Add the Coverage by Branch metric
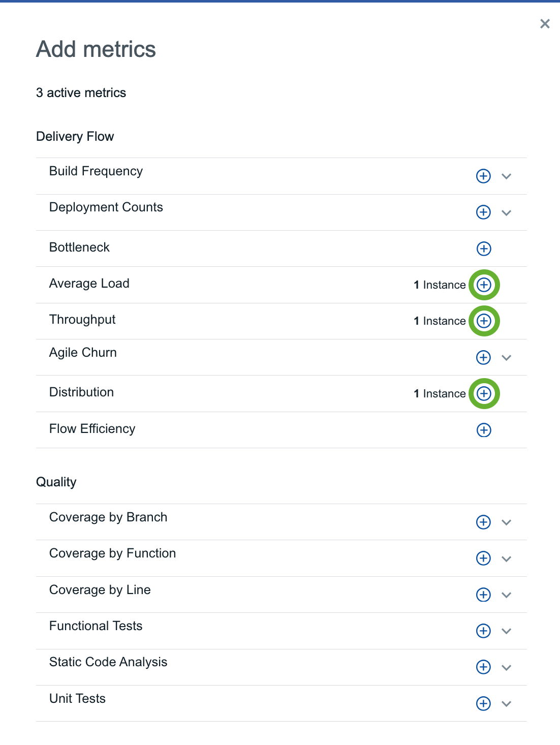 pyautogui.click(x=483, y=522)
